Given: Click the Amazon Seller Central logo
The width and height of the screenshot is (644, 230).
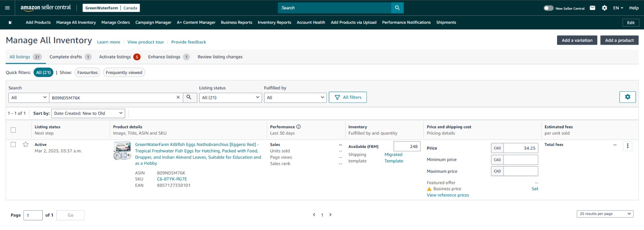Looking at the screenshot, I should (45, 8).
